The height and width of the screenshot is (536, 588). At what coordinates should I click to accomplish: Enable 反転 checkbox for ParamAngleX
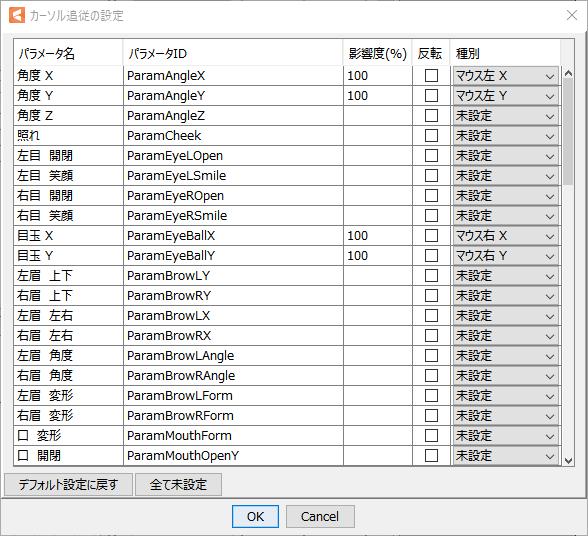[x=431, y=76]
